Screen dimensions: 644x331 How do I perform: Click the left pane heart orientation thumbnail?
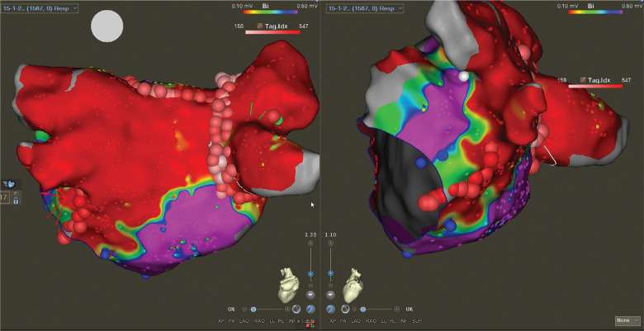click(289, 286)
